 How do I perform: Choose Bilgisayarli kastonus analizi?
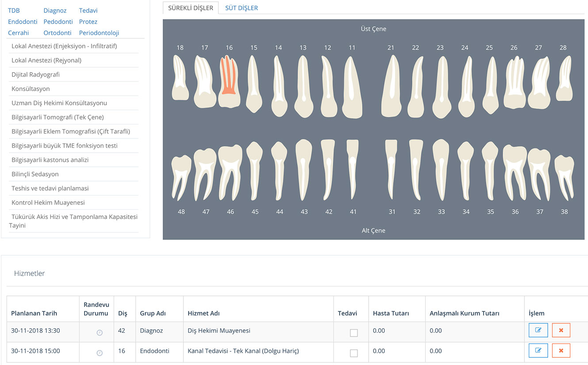73,160
